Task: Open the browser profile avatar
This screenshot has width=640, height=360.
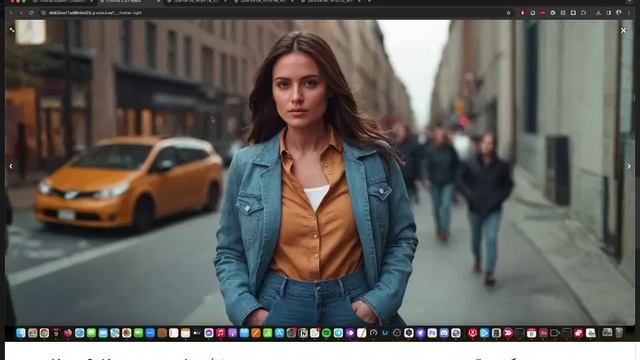Action: click(x=619, y=13)
